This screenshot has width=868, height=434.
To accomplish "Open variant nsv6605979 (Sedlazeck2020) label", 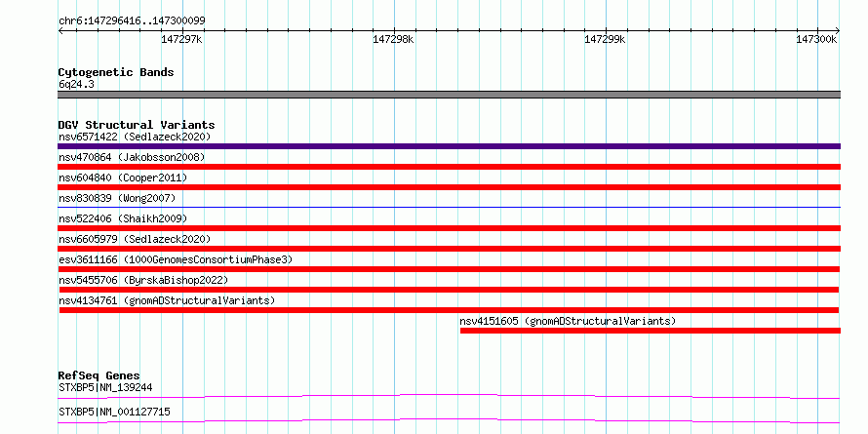I will [x=135, y=239].
